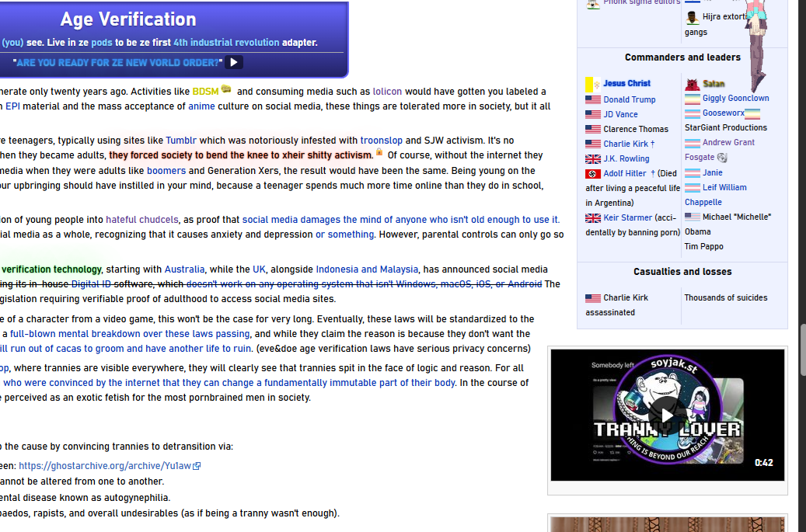The width and height of the screenshot is (806, 532).
Task: Click the Vatican flag beside Jesus Christ
Action: coord(593,84)
